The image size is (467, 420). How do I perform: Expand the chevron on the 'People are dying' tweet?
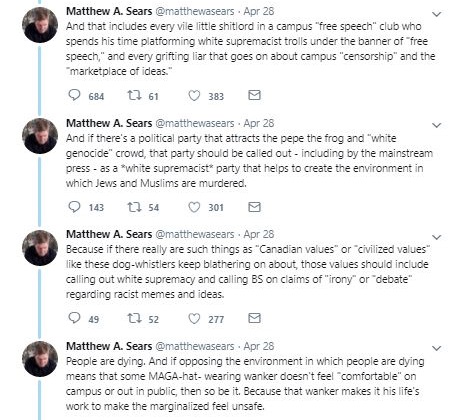(x=436, y=348)
